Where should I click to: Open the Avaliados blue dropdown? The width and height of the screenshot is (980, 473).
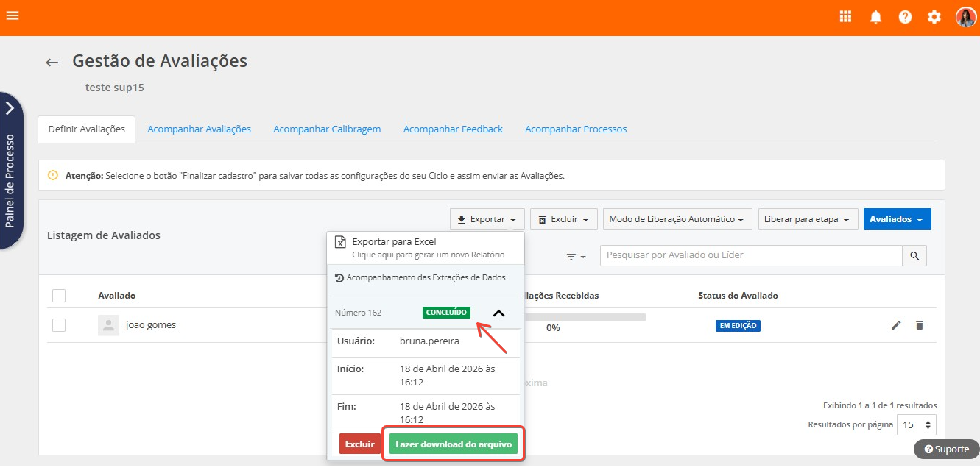click(896, 219)
